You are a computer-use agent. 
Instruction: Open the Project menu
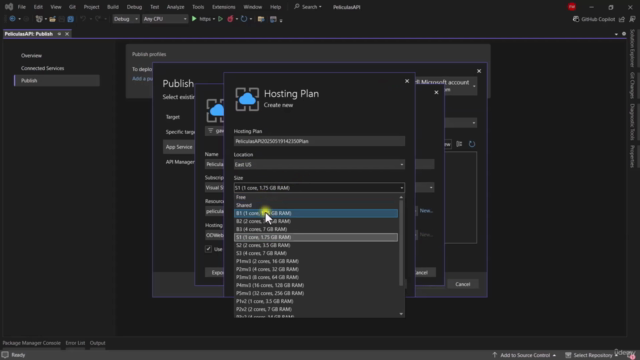(91, 7)
